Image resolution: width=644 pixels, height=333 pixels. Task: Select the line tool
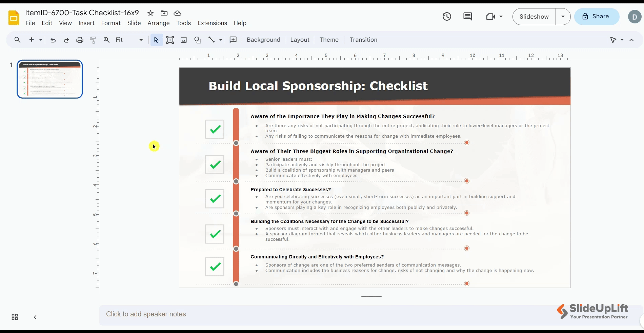[212, 40]
